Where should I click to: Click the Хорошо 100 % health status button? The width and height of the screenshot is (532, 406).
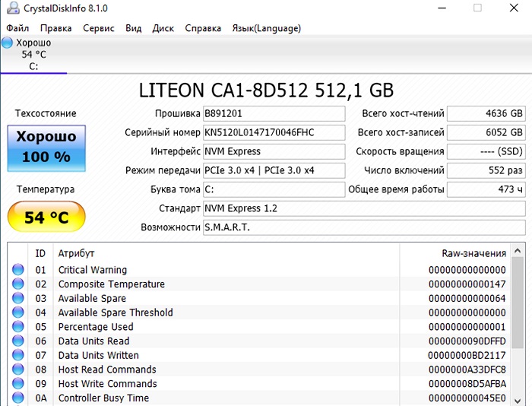point(46,148)
